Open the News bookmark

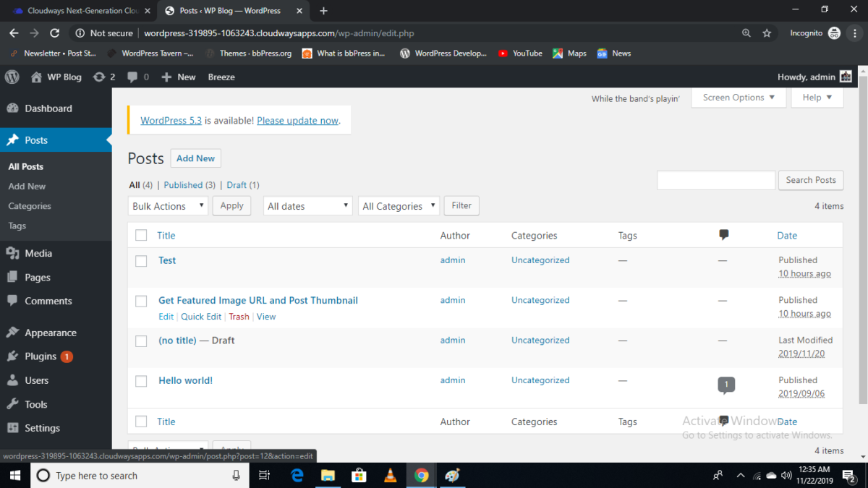[x=613, y=53]
